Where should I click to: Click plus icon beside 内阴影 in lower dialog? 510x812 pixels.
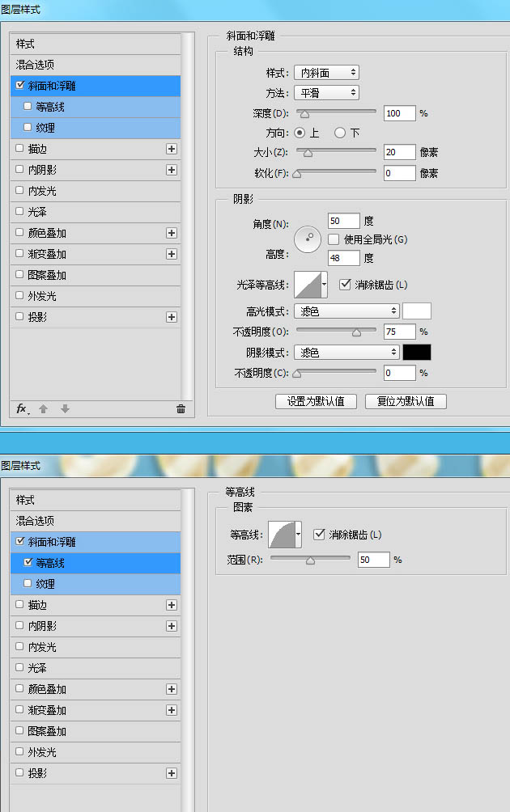coord(172,626)
